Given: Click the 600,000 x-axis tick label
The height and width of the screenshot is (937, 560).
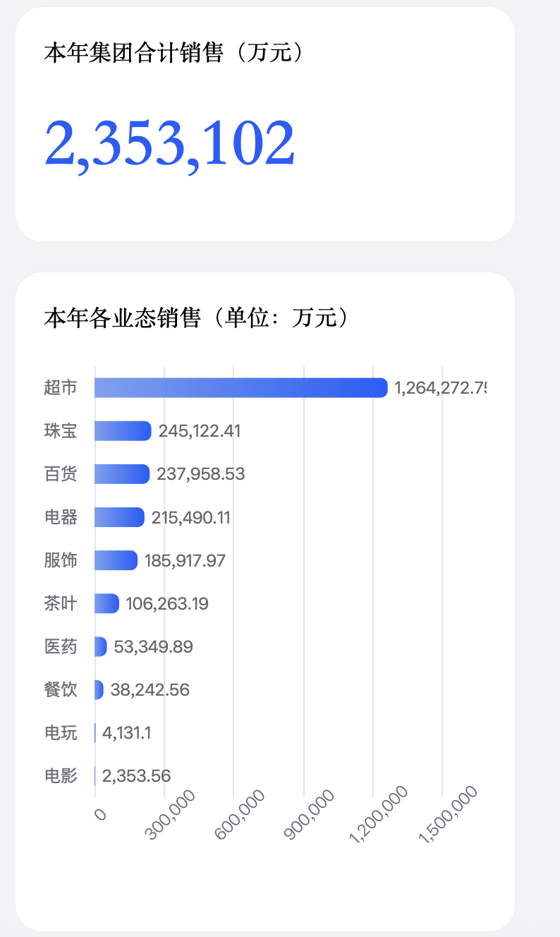Looking at the screenshot, I should pos(241,814).
